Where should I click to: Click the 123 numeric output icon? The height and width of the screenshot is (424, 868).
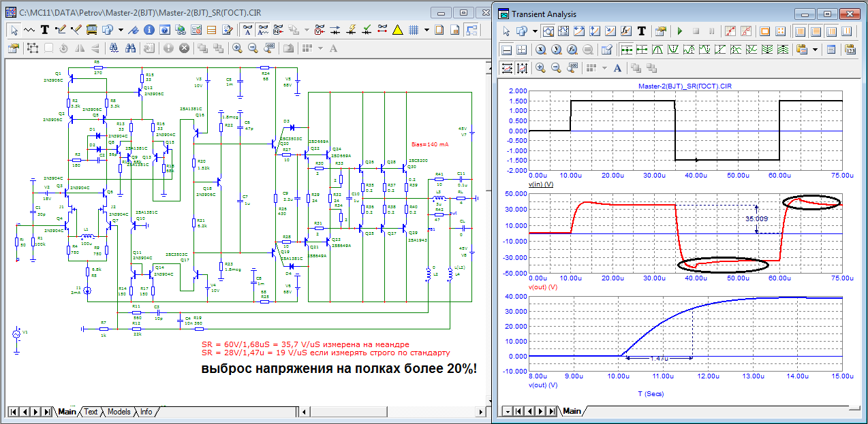[850, 49]
